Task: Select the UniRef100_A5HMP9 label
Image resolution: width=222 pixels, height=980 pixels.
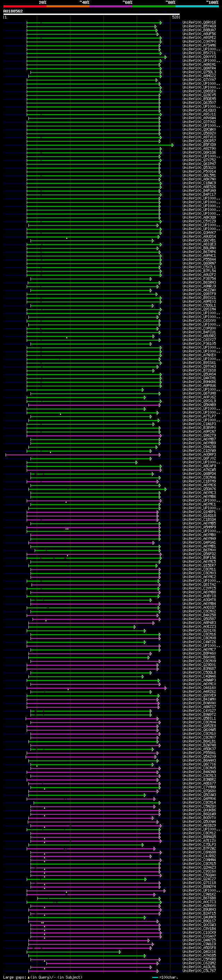Action: pos(199,527)
